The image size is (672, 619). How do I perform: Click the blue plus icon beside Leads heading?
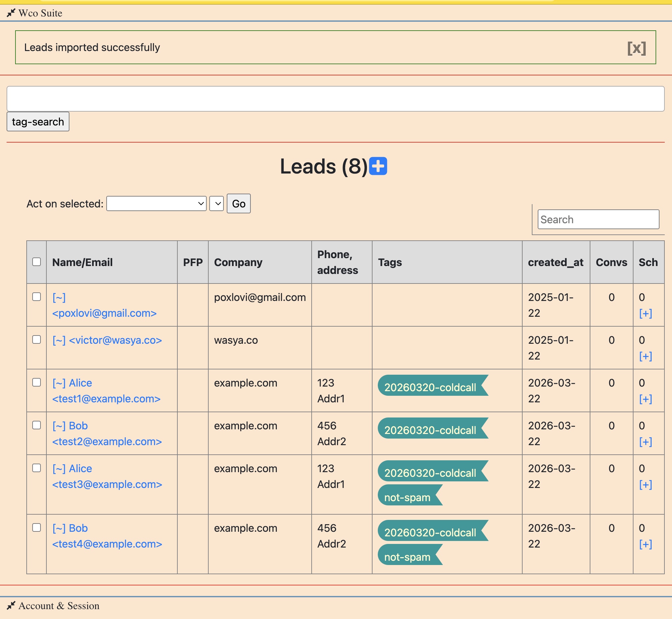click(x=378, y=166)
